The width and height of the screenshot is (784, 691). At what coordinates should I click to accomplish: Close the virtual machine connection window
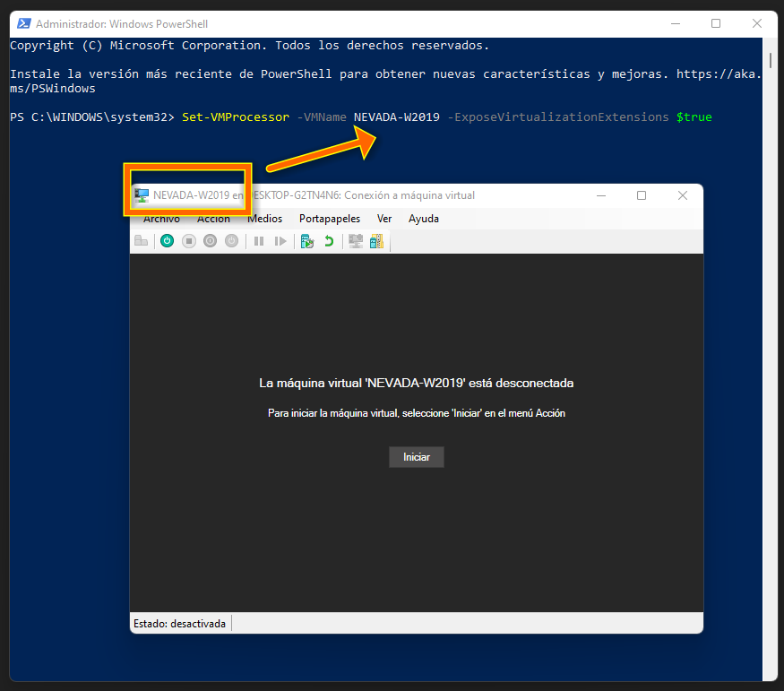(x=683, y=195)
